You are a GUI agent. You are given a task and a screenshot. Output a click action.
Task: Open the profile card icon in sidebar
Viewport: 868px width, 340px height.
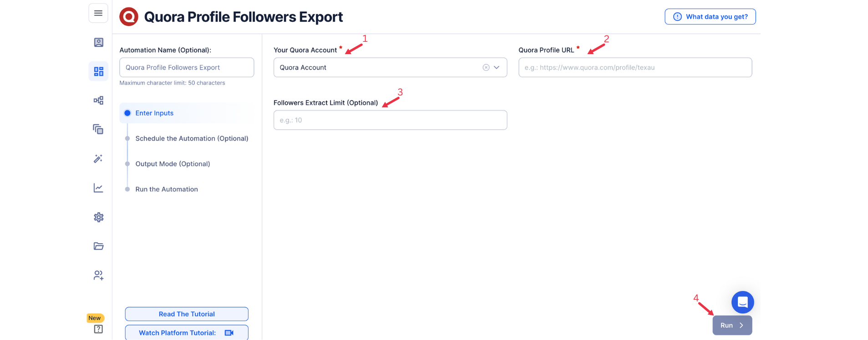(98, 42)
